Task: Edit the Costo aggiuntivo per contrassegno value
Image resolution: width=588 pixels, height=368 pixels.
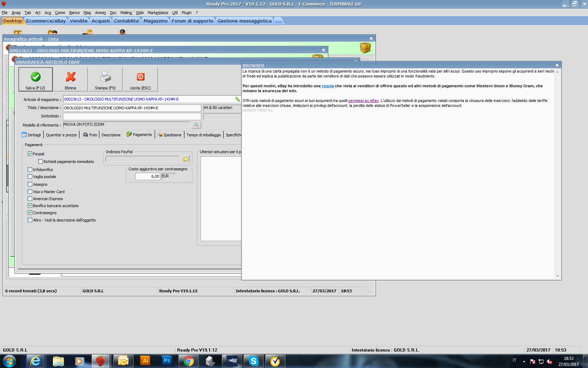Action: tap(148, 176)
